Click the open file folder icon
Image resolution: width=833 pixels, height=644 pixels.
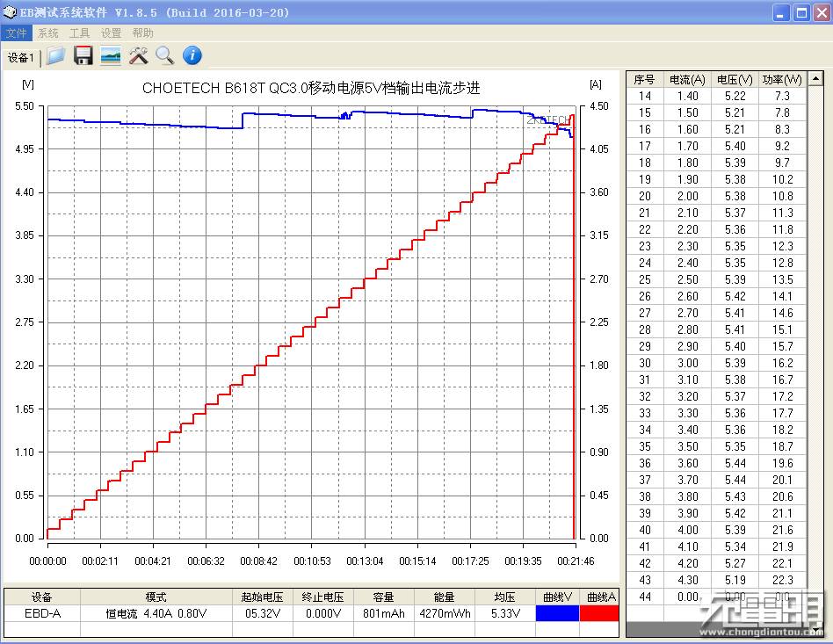point(55,55)
